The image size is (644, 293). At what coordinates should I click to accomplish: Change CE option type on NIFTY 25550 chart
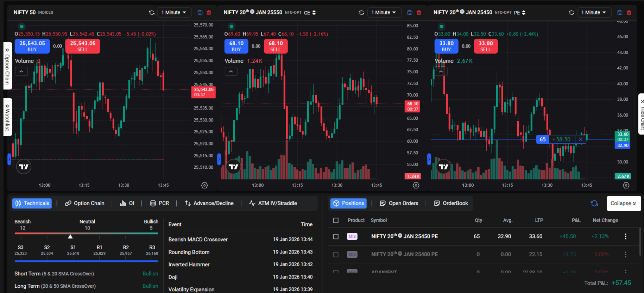tap(310, 13)
